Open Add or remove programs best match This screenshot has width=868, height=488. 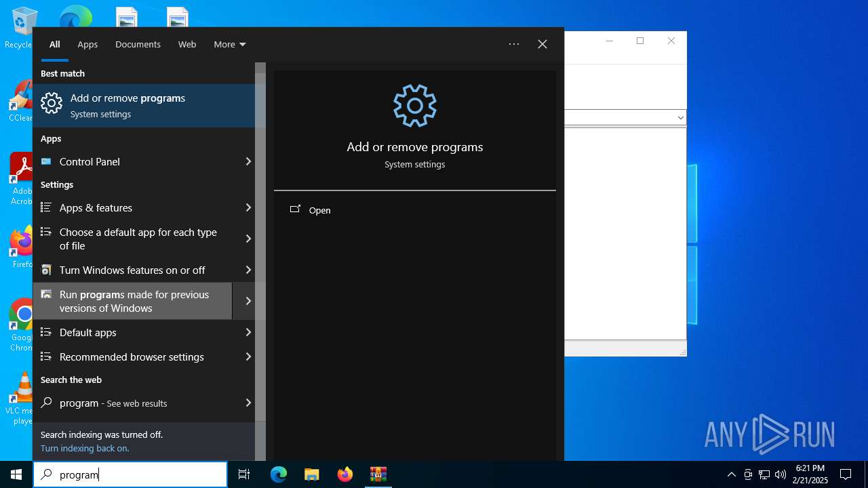(x=144, y=105)
